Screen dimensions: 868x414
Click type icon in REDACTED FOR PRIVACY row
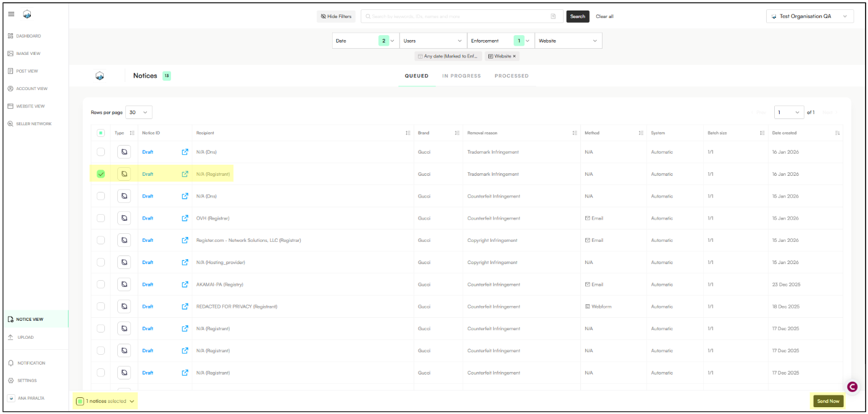pyautogui.click(x=124, y=307)
